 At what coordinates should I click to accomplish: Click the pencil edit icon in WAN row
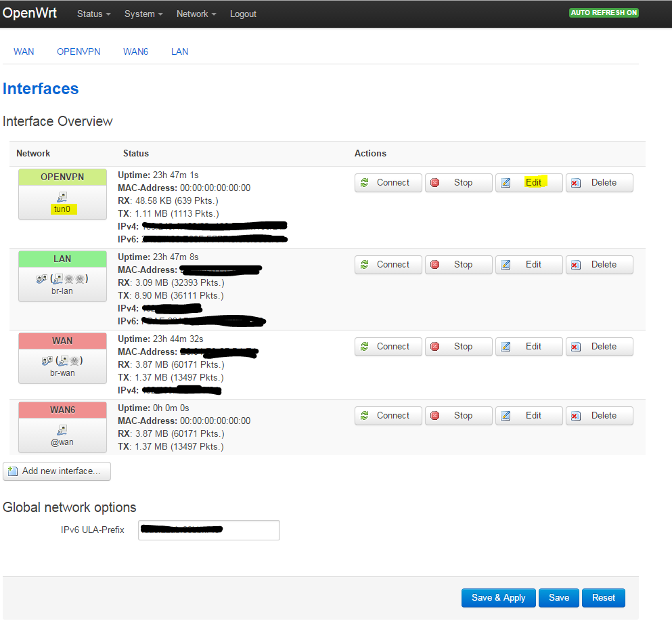tap(506, 347)
